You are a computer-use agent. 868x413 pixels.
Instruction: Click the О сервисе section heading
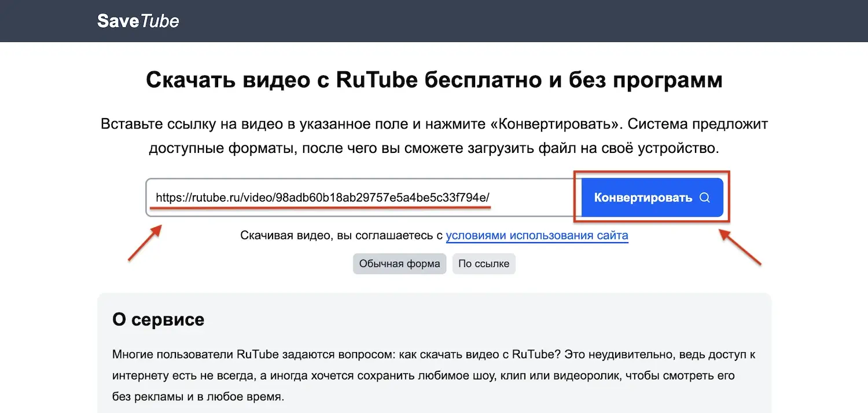pos(158,319)
